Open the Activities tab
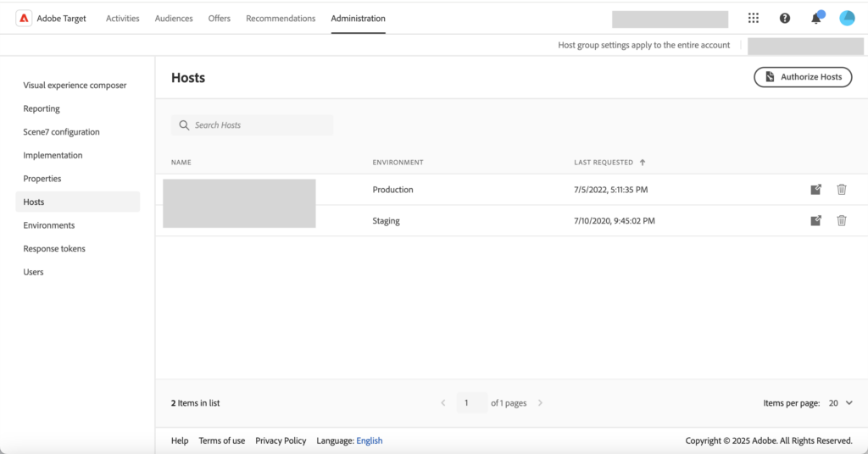This screenshot has height=454, width=868. click(122, 19)
